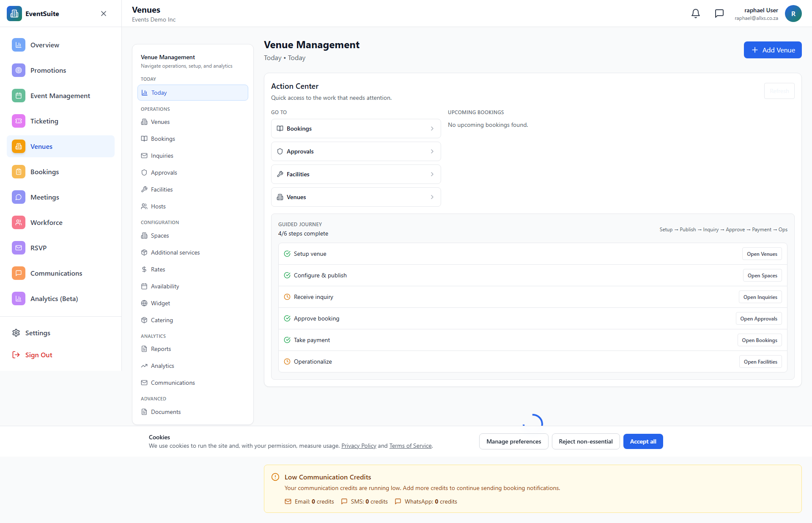812x523 pixels.
Task: Select the Ticketing icon in the sidebar
Action: coord(18,121)
